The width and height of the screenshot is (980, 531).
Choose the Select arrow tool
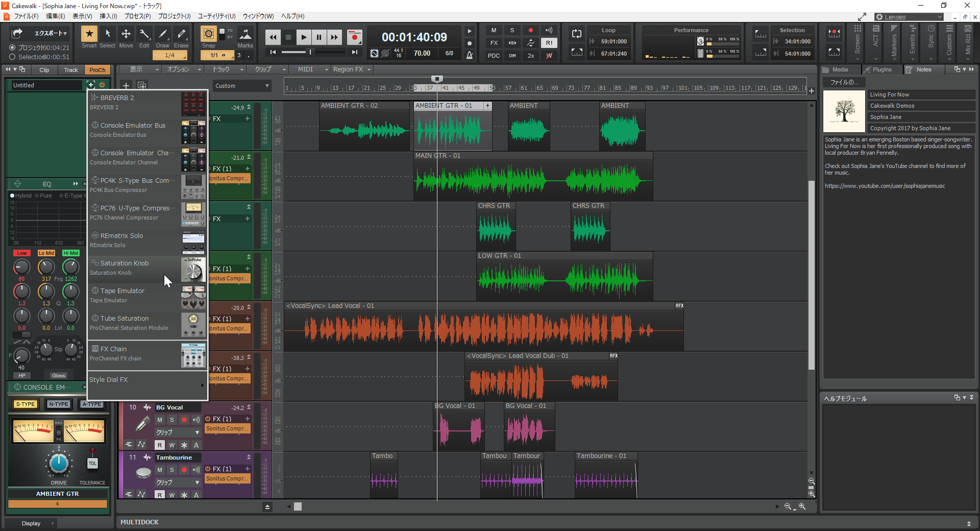click(108, 34)
